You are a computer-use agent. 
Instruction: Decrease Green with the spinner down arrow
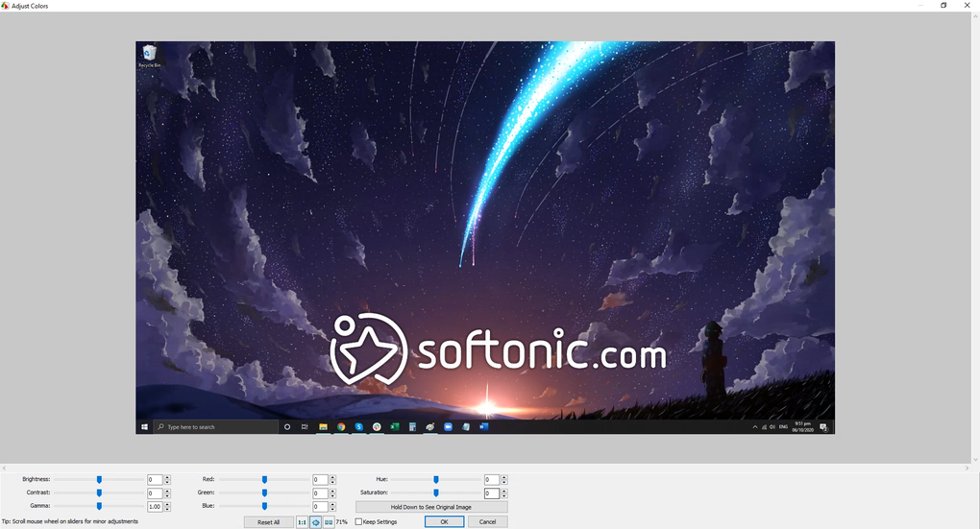tap(332, 496)
